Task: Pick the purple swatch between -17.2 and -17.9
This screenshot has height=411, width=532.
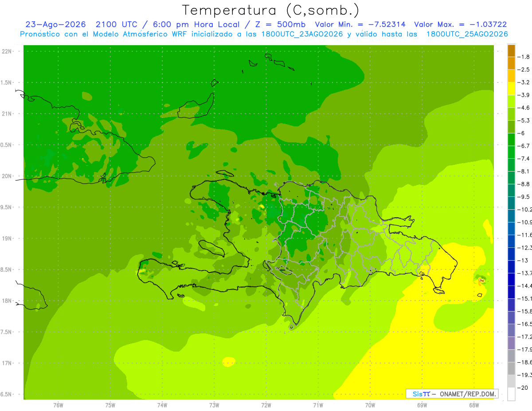Action: pos(512,343)
